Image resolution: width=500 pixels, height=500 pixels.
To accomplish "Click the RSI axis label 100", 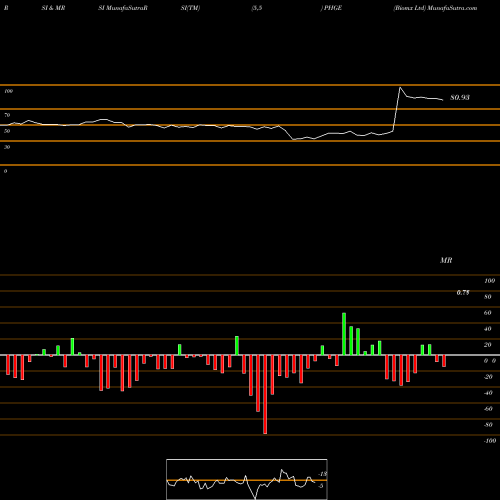I will 8,91.
